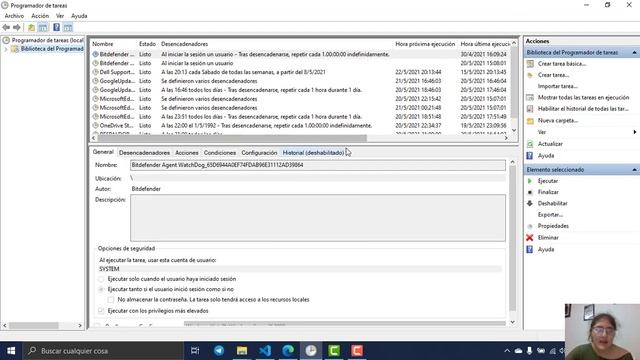Open Telegram from the taskbar
Screen dimensions: 640x360
[x=219, y=351]
